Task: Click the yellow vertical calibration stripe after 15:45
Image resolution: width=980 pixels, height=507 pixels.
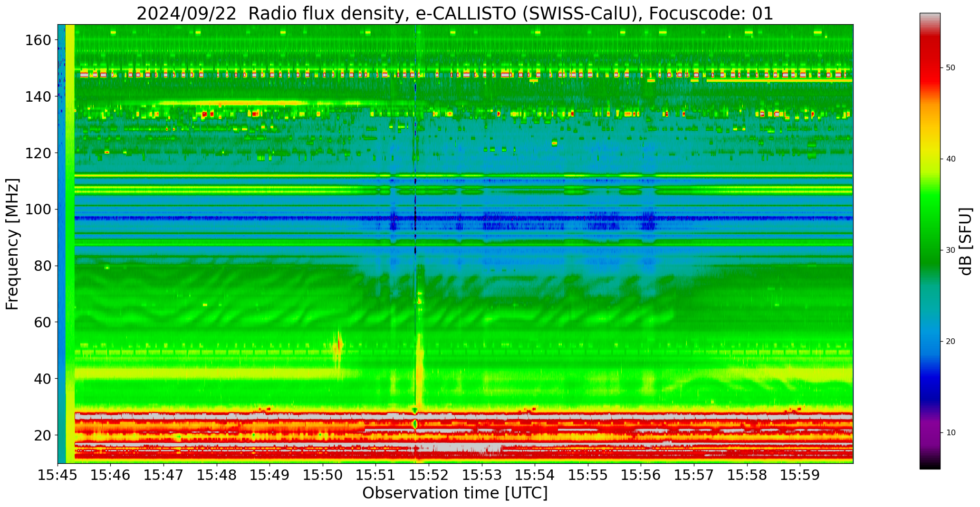Action: (70, 244)
